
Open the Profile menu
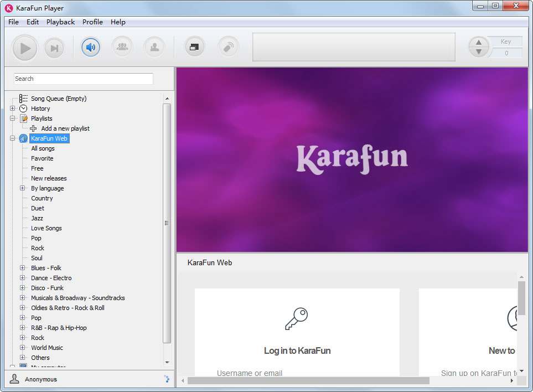tap(92, 22)
